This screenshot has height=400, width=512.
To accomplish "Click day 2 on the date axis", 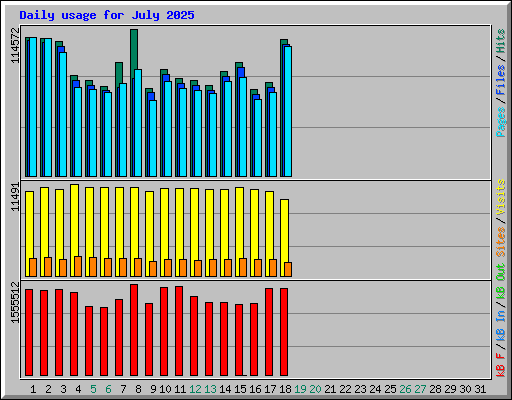I will pos(48,389).
